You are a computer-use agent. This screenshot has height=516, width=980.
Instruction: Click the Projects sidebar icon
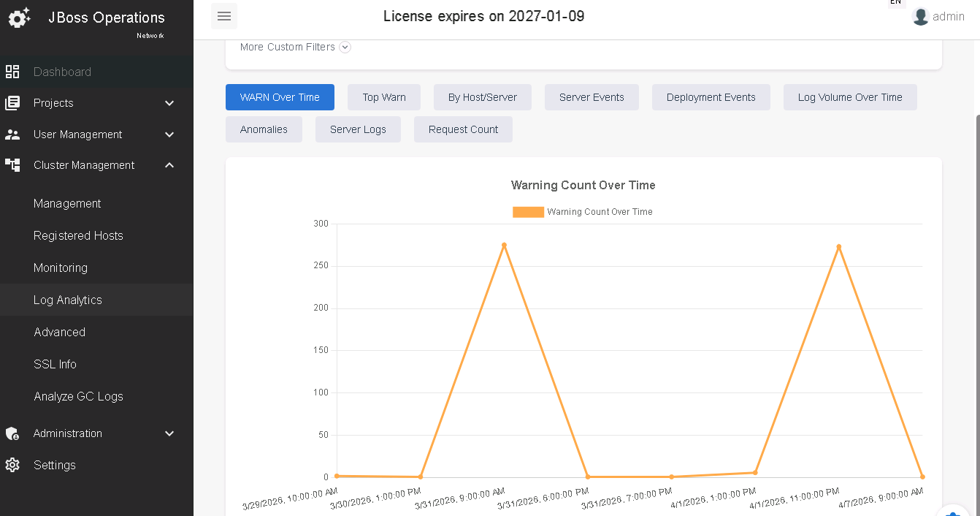click(x=12, y=103)
